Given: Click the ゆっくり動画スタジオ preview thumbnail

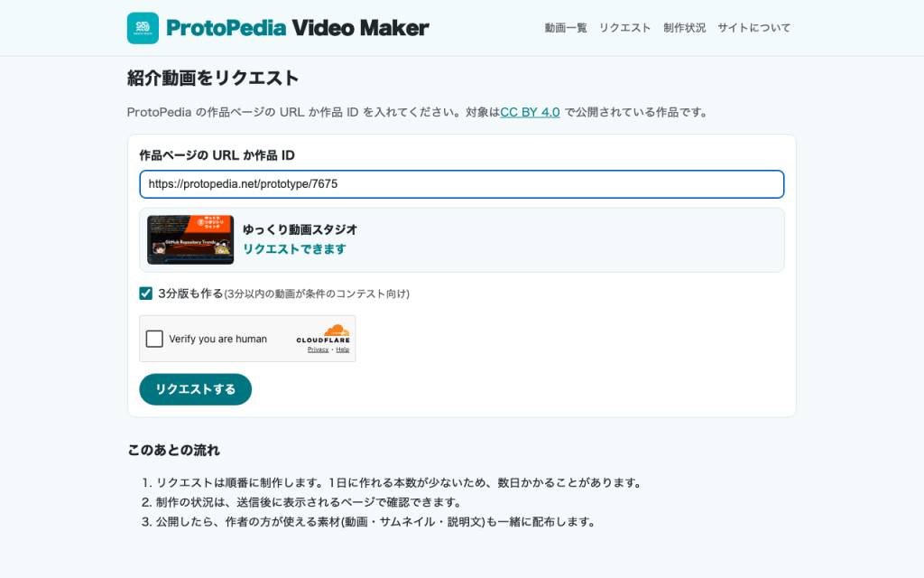Looking at the screenshot, I should pos(190,239).
